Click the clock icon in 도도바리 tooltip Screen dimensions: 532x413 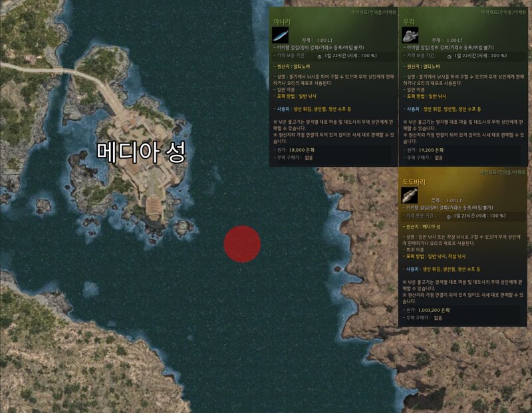[x=448, y=217]
